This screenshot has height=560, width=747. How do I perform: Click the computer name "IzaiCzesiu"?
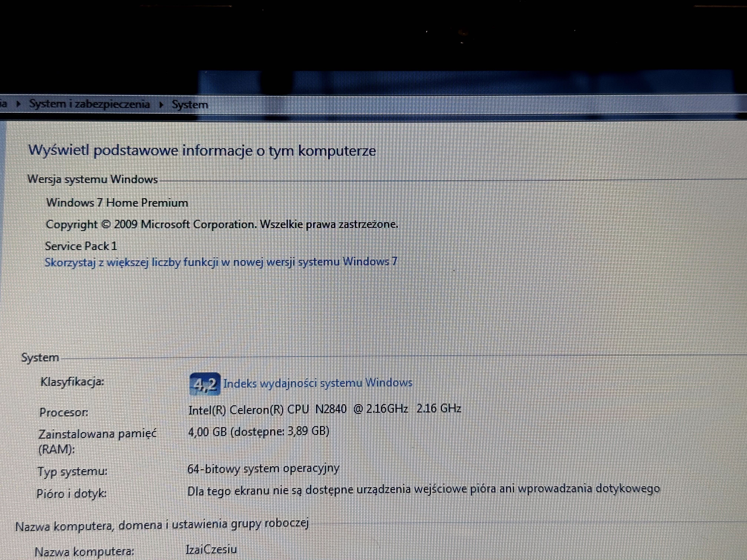tap(211, 549)
